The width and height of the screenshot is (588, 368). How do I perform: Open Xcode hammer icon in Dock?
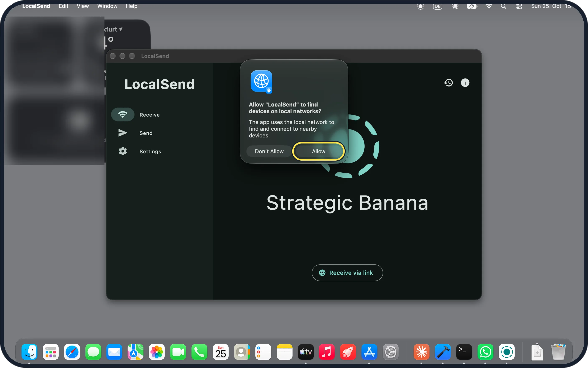coord(443,352)
